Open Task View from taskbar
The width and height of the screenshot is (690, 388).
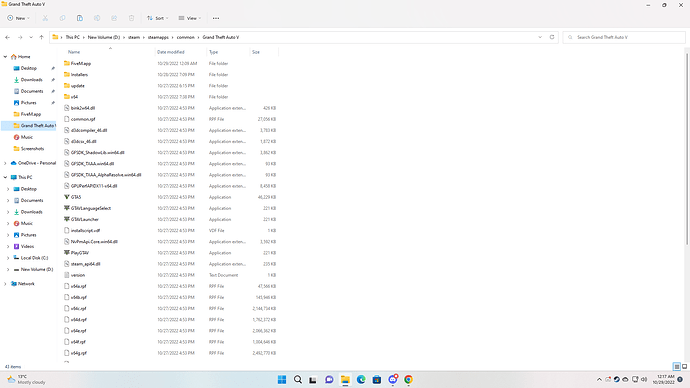coord(313,380)
